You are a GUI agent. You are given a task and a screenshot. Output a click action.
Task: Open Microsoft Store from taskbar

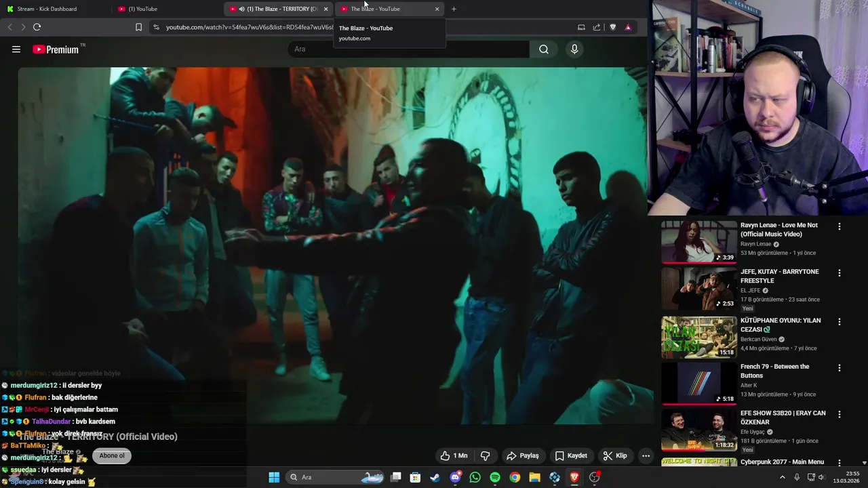click(416, 477)
